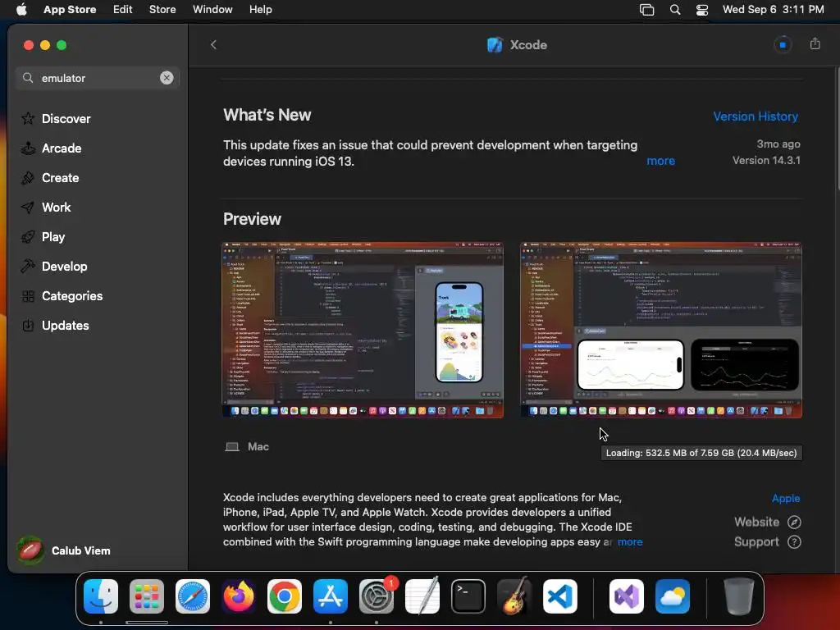Click the page vertical scrollbar
Screen dimensions: 840x630
[x=837, y=129]
